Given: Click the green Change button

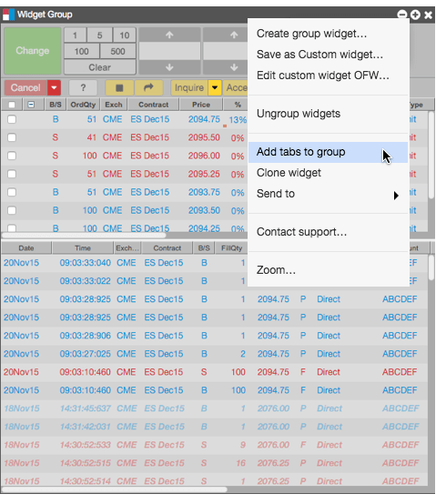Looking at the screenshot, I should pos(33,51).
